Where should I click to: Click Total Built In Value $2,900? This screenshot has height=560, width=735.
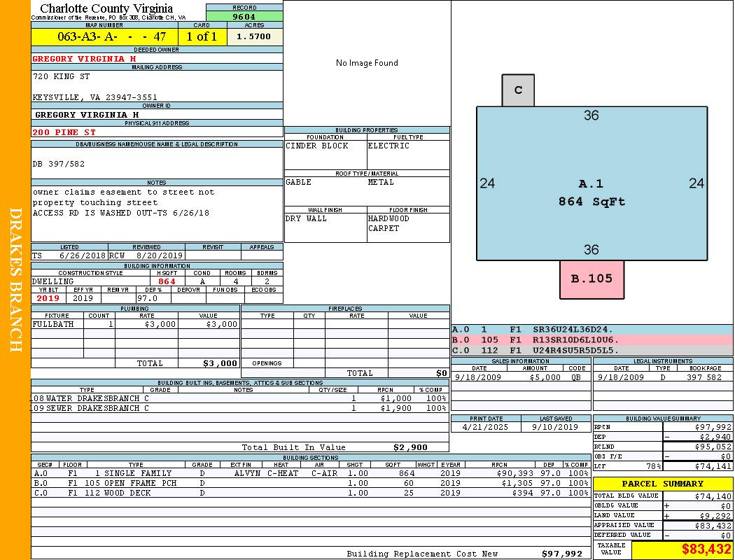[410, 447]
